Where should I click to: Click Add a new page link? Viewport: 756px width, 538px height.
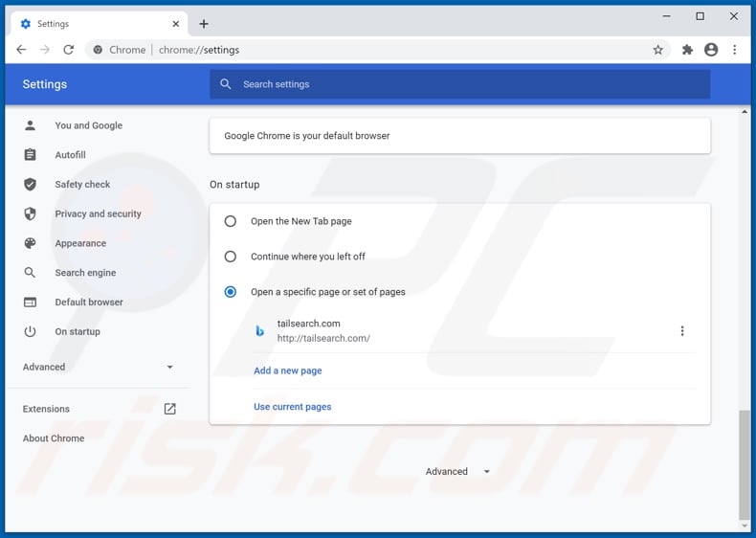click(x=288, y=370)
